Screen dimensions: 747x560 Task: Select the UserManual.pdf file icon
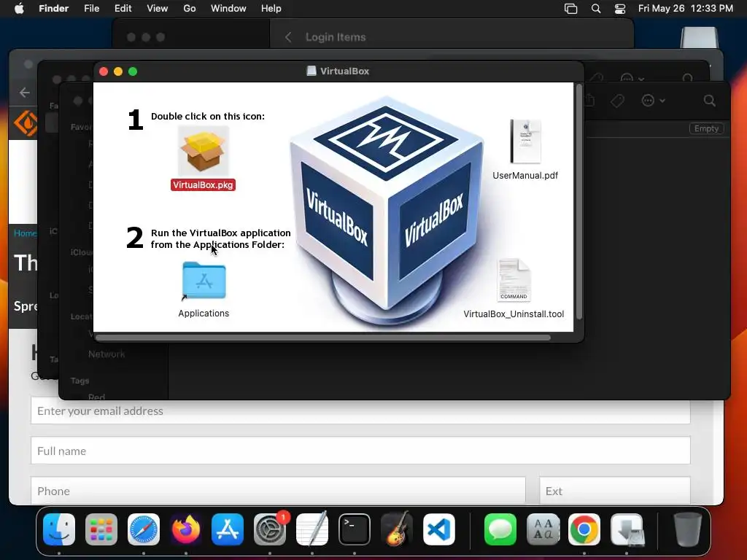[x=525, y=141]
